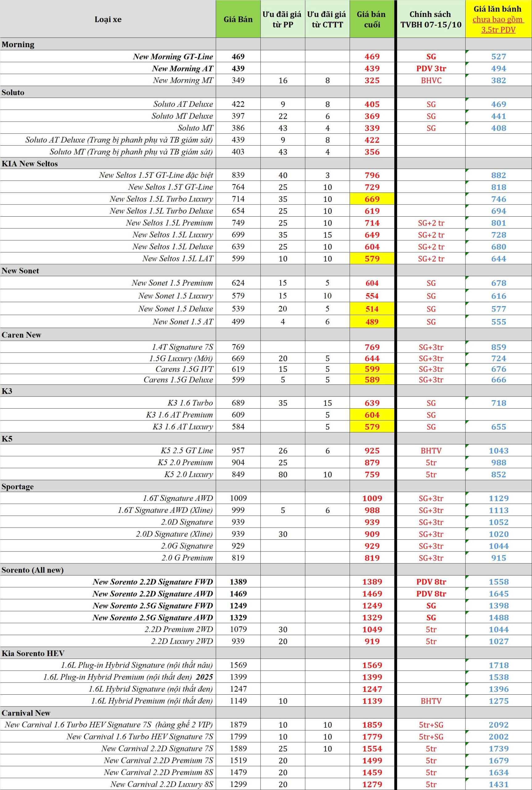Image resolution: width=532 pixels, height=790 pixels.
Task: Click on-road price 2092 for Carnival HEV VIP
Action: point(498,725)
